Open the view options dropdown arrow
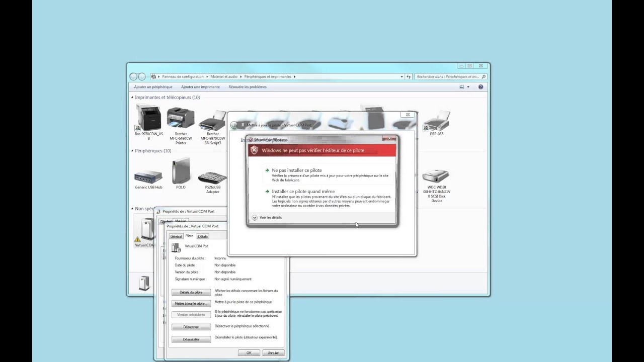The width and height of the screenshot is (644, 362). click(x=468, y=87)
